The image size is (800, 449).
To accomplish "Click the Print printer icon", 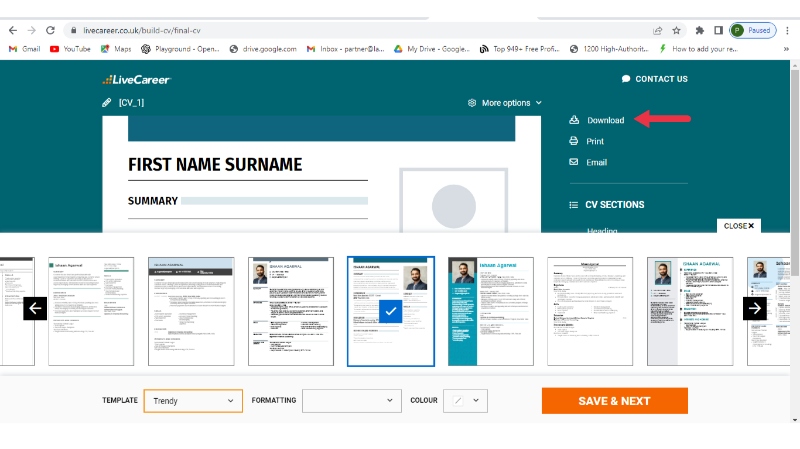I will tap(574, 142).
